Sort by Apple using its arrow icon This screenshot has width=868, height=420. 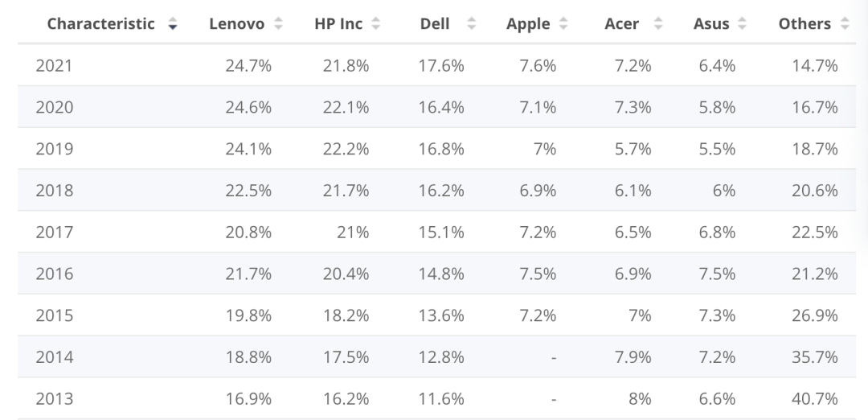tap(563, 24)
